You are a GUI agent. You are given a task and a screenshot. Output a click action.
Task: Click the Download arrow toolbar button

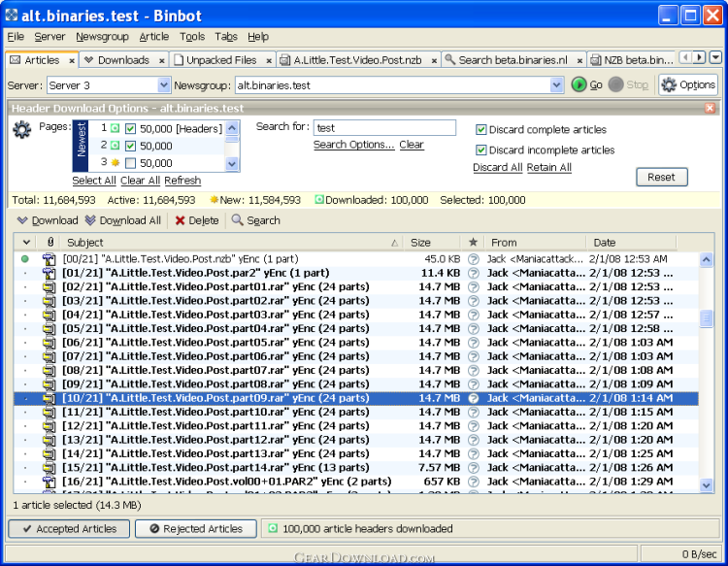(x=48, y=220)
